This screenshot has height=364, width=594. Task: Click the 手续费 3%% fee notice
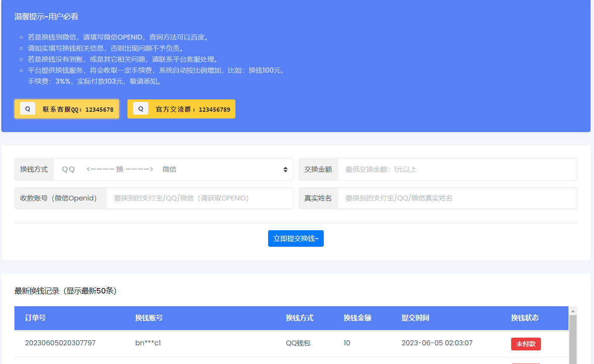coord(156,76)
